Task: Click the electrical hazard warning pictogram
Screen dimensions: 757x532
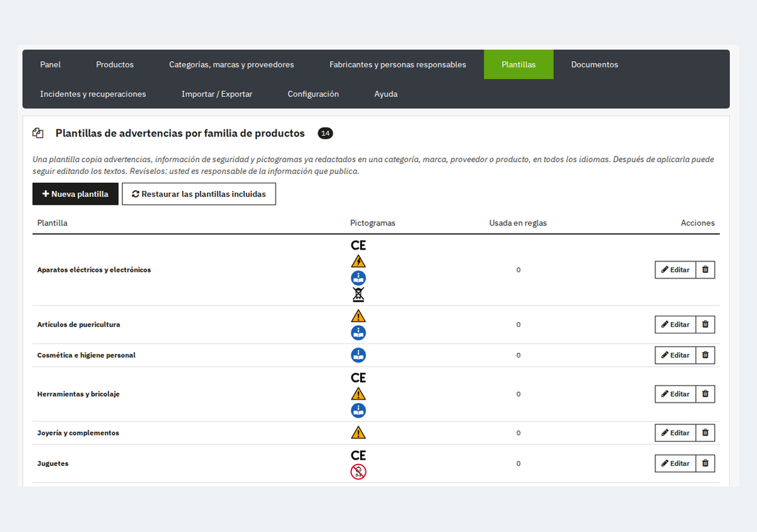Action: point(358,262)
